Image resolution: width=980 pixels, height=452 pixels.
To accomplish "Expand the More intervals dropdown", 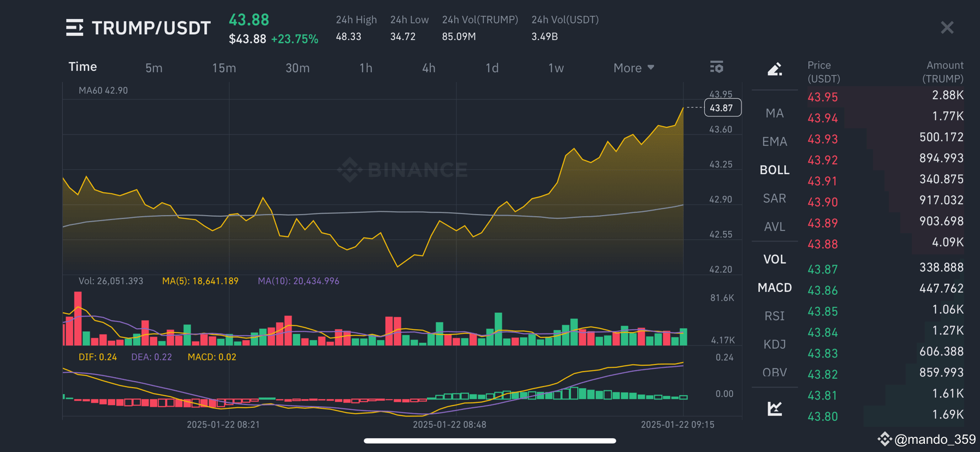I will [633, 68].
